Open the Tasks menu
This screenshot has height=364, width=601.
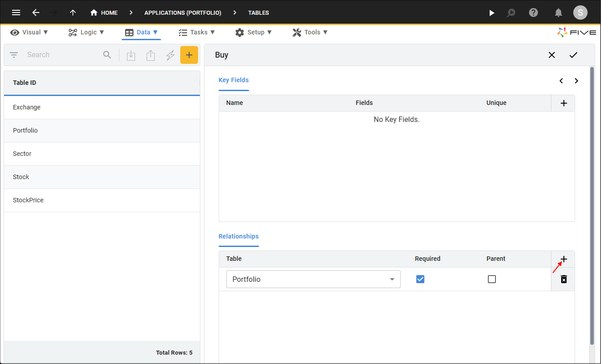(x=197, y=32)
